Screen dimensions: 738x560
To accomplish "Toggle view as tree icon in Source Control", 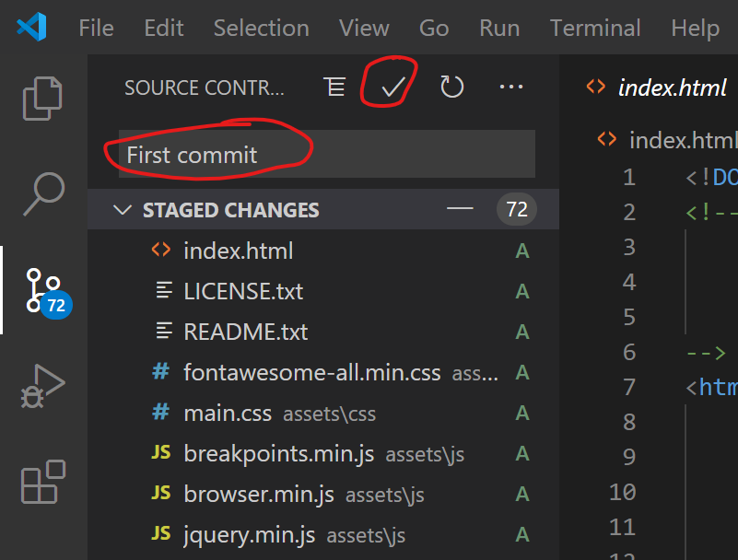I will pos(334,87).
